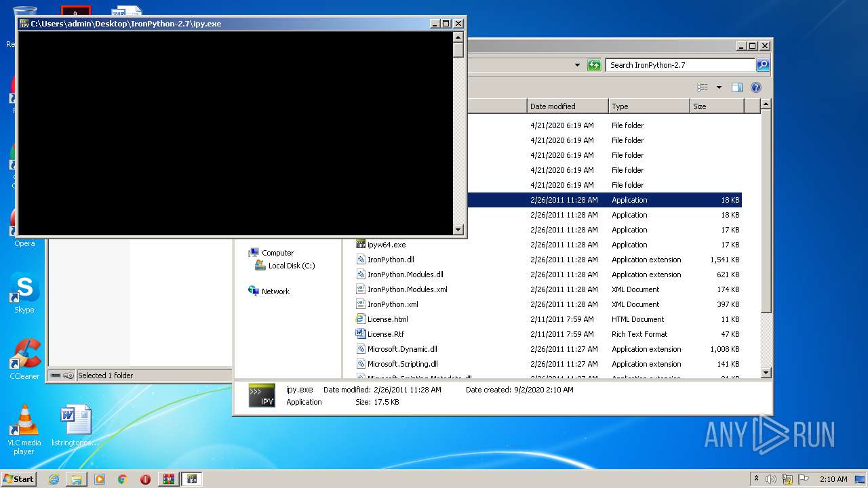Viewport: 868px width, 488px height.
Task: Sort files by the Date modified column
Action: (x=568, y=106)
